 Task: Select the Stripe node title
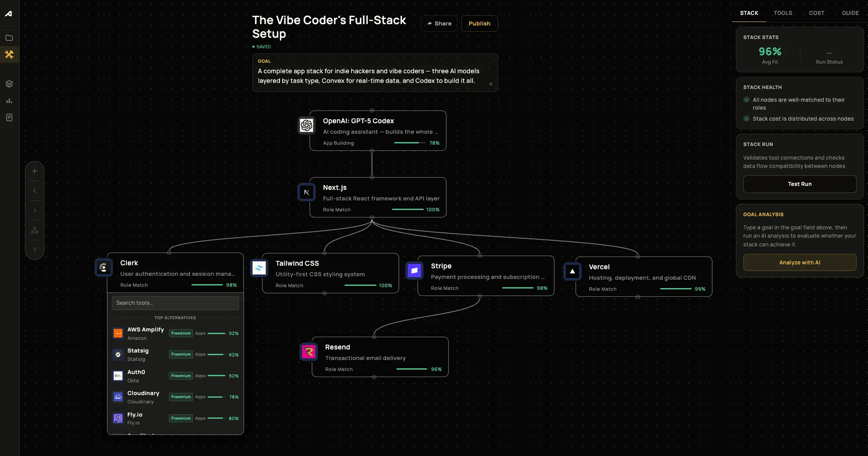[x=441, y=266]
